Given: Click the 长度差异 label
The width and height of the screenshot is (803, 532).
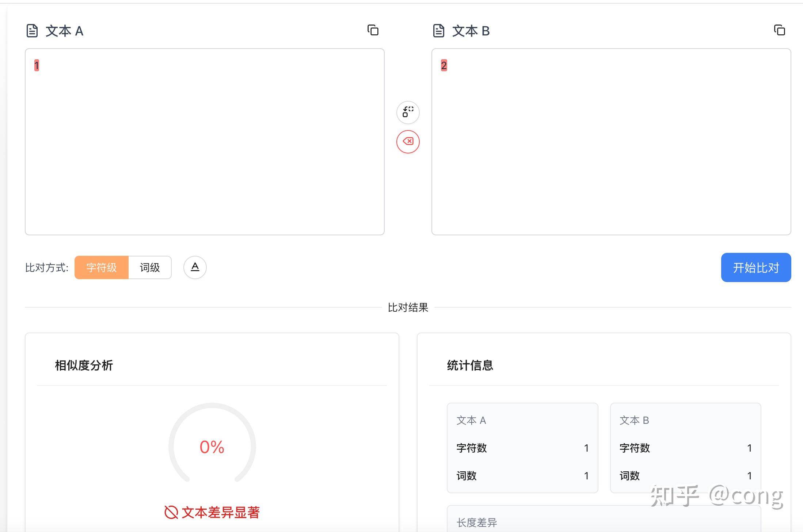Looking at the screenshot, I should coord(477,522).
